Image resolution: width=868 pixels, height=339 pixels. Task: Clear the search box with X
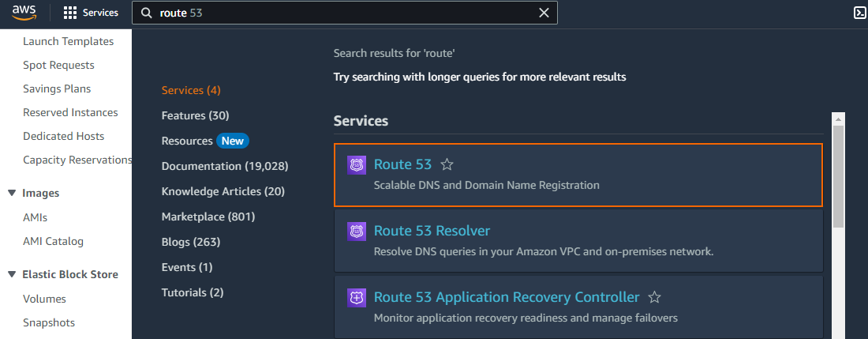tap(544, 13)
